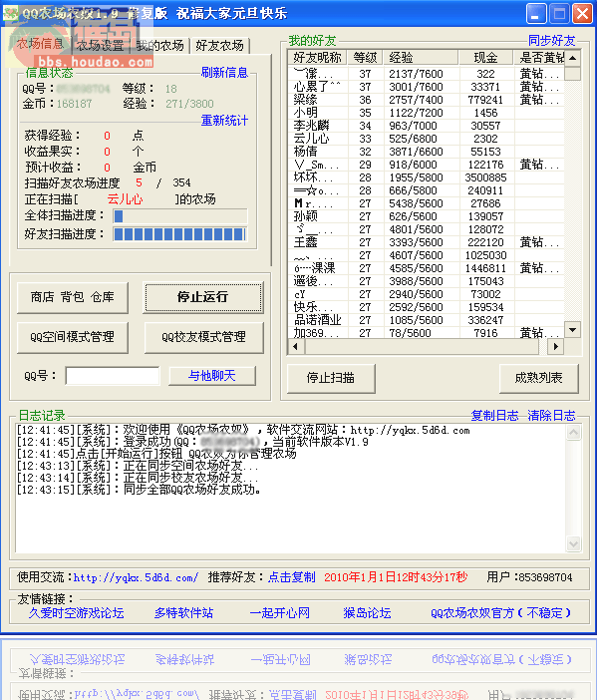Select friend row 李兆麟

[x=427, y=126]
